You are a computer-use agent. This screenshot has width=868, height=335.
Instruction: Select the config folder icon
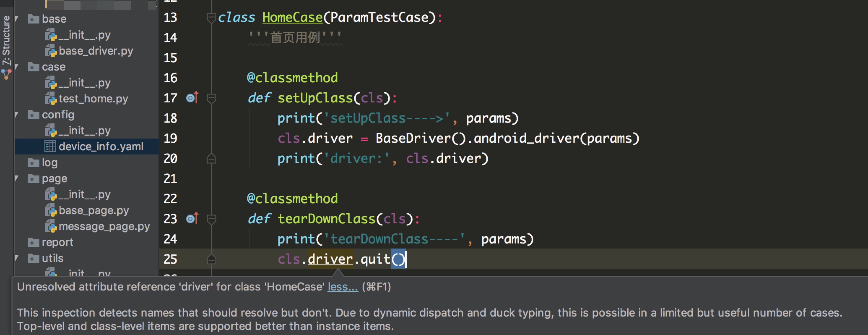[x=33, y=115]
